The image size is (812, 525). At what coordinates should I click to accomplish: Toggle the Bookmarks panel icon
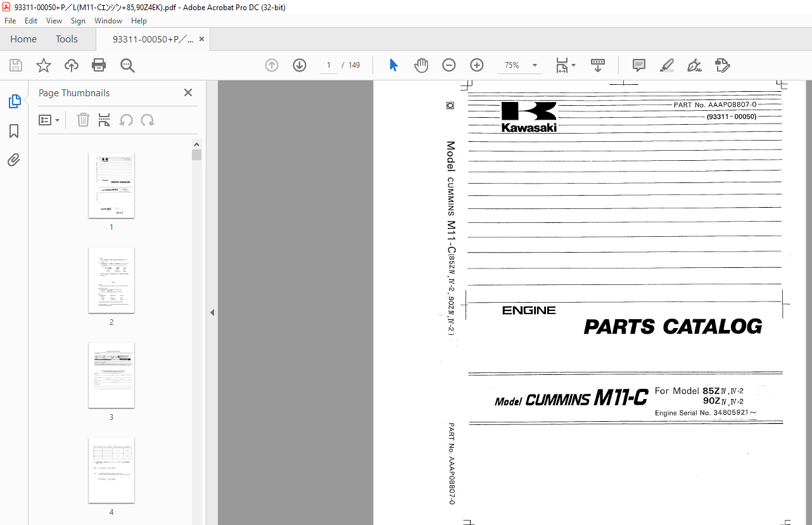14,131
